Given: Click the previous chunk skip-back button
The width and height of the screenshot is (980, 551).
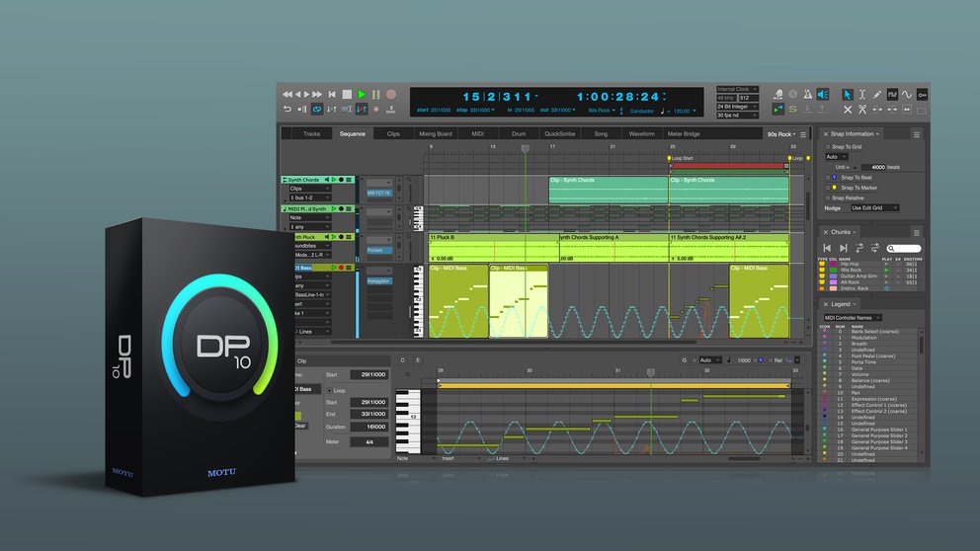Looking at the screenshot, I should pyautogui.click(x=827, y=248).
